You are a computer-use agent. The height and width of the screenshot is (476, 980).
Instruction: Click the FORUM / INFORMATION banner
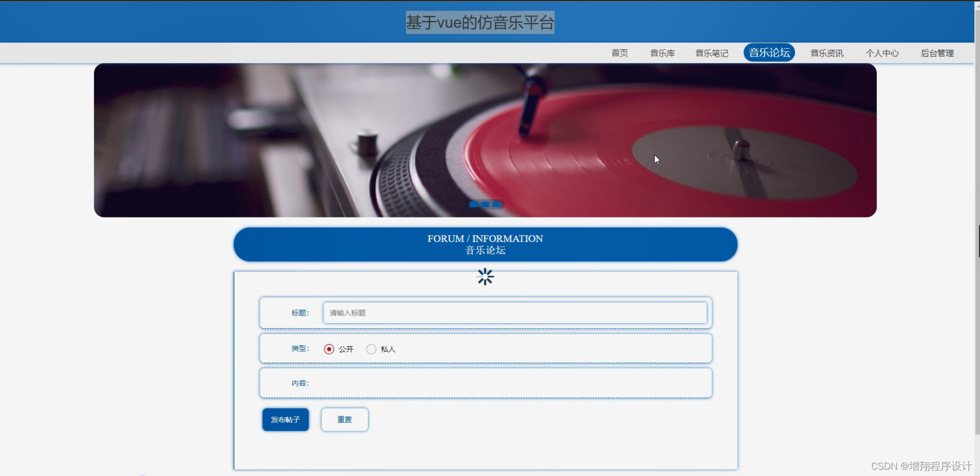tap(485, 244)
